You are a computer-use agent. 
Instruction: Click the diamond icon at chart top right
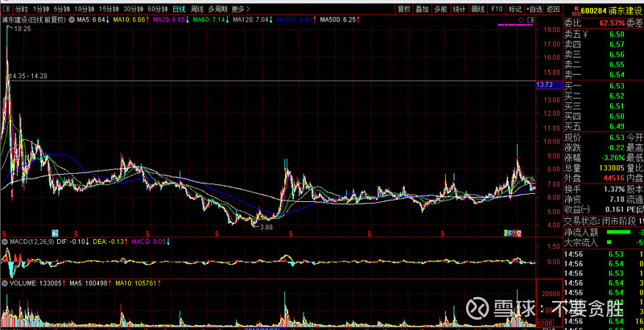[521, 18]
